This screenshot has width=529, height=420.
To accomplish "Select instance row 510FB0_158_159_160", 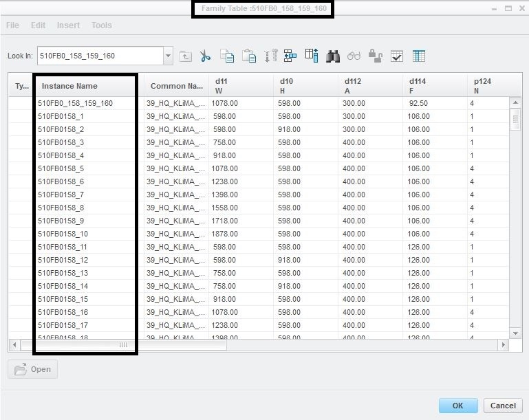I will click(x=75, y=103).
